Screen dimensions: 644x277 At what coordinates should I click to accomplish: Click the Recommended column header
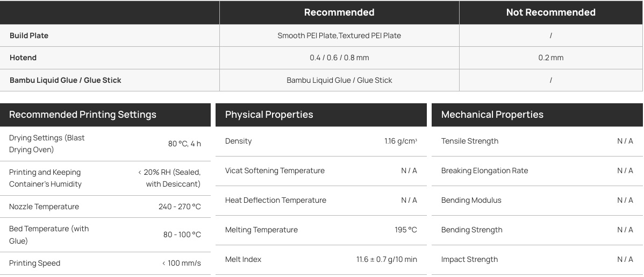(339, 12)
